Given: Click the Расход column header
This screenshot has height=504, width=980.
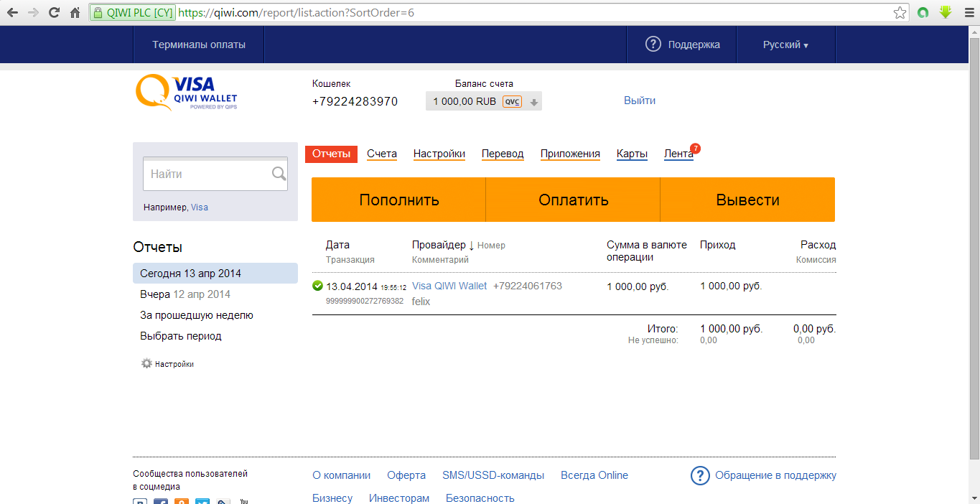Looking at the screenshot, I should (818, 245).
